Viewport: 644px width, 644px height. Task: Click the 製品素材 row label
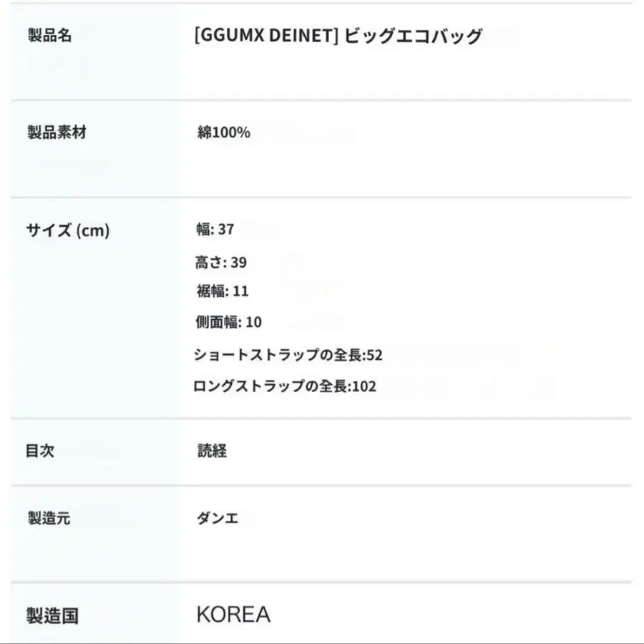click(x=57, y=132)
